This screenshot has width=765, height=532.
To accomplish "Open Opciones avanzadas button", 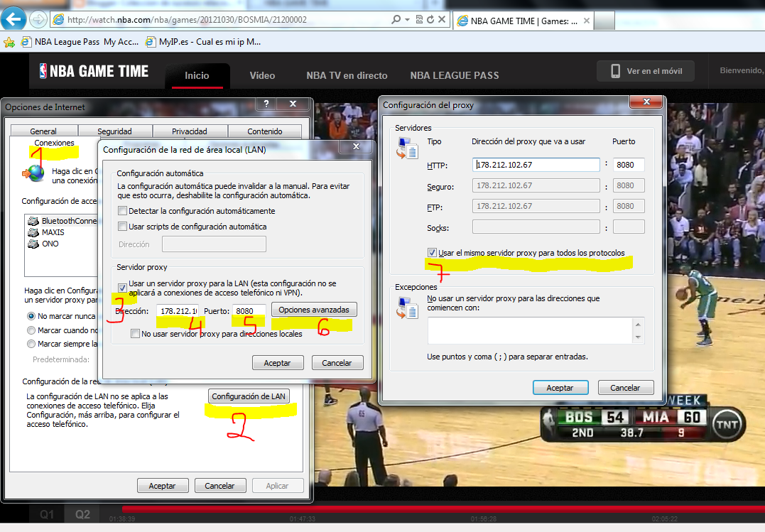I will point(314,310).
